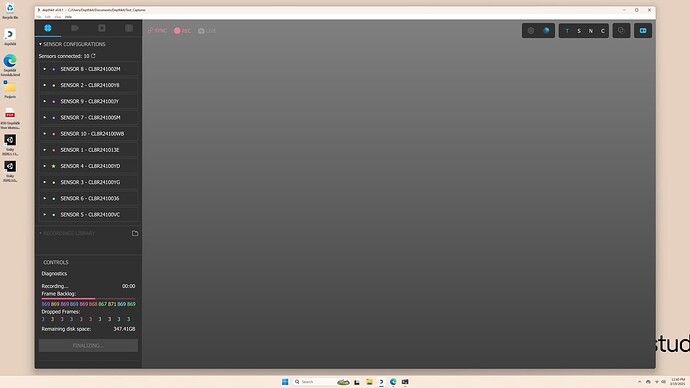The height and width of the screenshot is (388, 690).
Task: Open the Help menu
Action: [x=68, y=17]
